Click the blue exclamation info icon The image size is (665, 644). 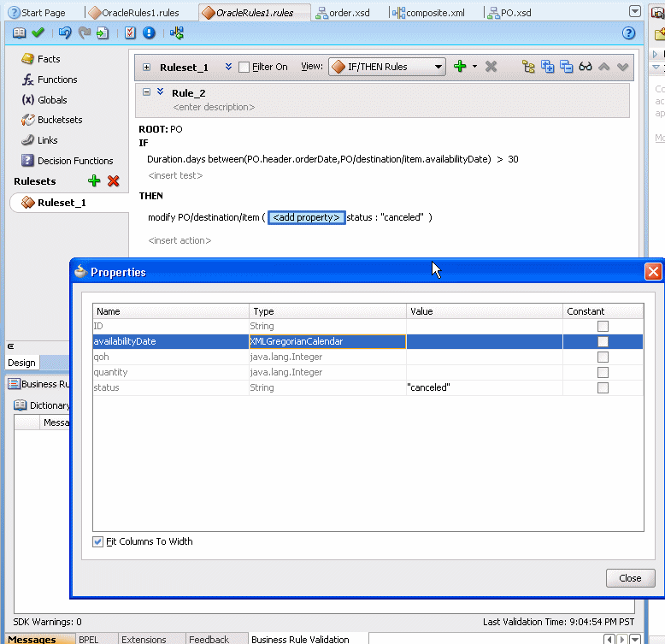click(149, 32)
